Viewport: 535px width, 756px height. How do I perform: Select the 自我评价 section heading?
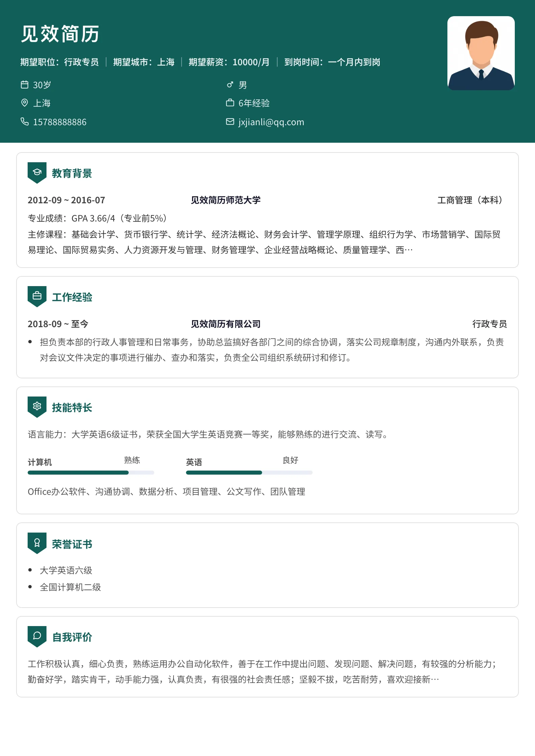coord(72,637)
